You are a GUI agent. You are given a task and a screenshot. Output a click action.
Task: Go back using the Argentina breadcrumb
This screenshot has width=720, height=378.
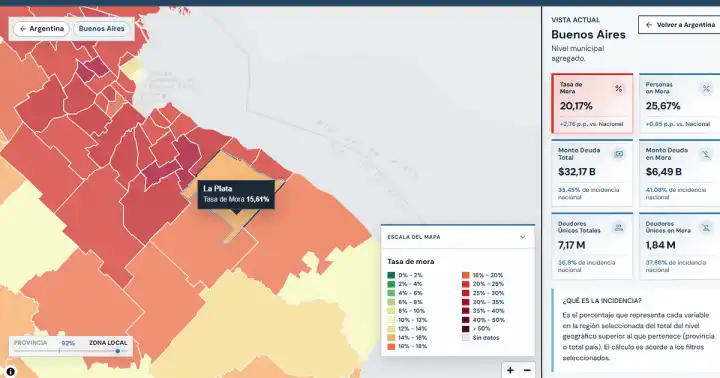(x=41, y=28)
